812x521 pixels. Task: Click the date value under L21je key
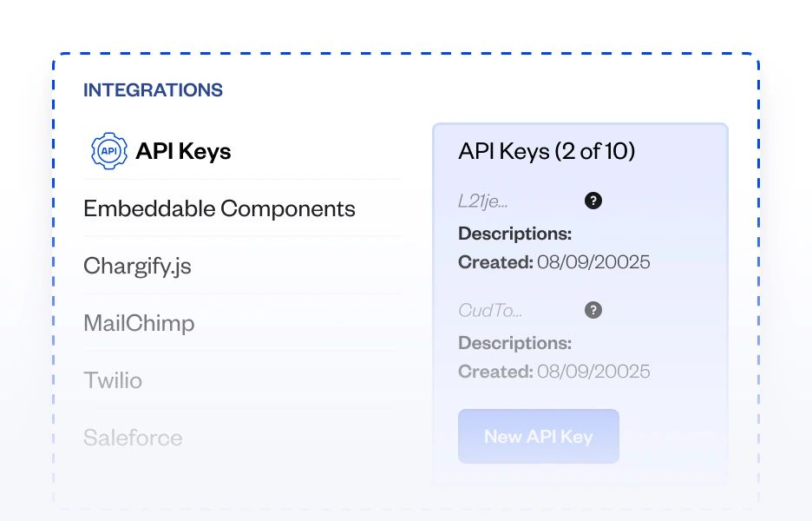pos(593,262)
